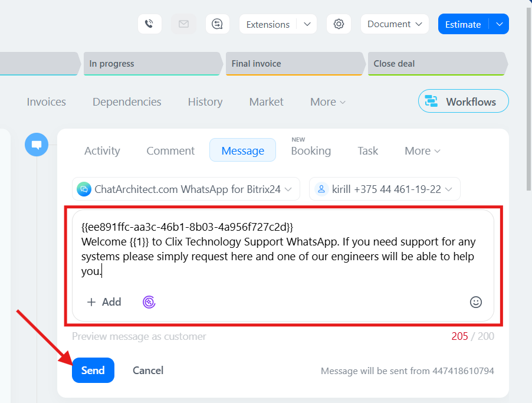Image resolution: width=532 pixels, height=403 pixels.
Task: Open settings via the gear icon
Action: 339,24
